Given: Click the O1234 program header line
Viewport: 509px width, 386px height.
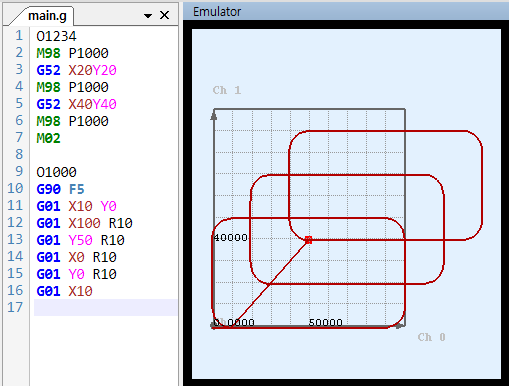Looking at the screenshot, I should pos(56,36).
